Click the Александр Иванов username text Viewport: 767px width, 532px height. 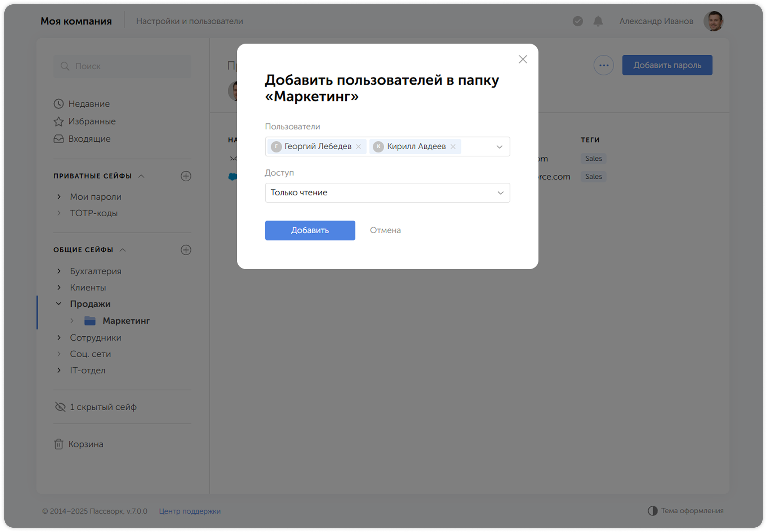656,21
